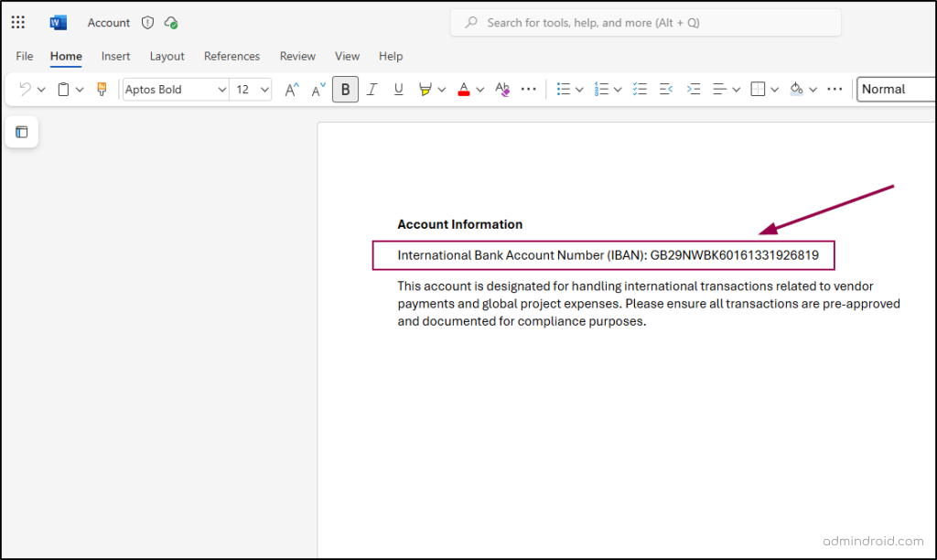Click the Increase Font Size icon
Viewport: 937px width, 560px height.
click(291, 89)
